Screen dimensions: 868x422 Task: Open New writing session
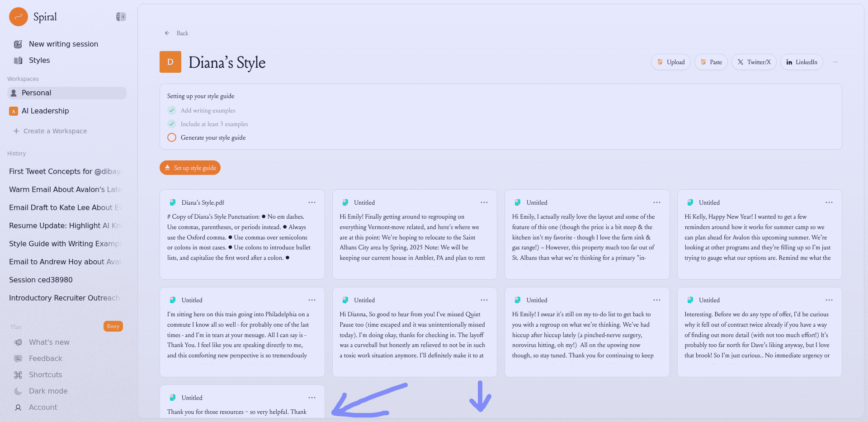pos(63,44)
